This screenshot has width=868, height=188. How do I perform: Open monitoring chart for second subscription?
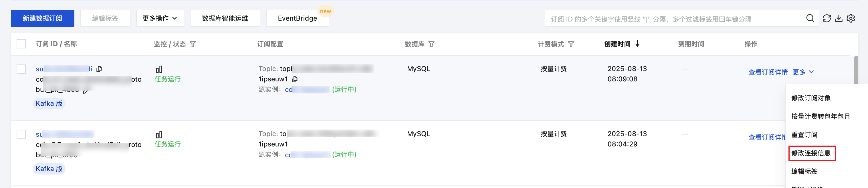pyautogui.click(x=159, y=134)
